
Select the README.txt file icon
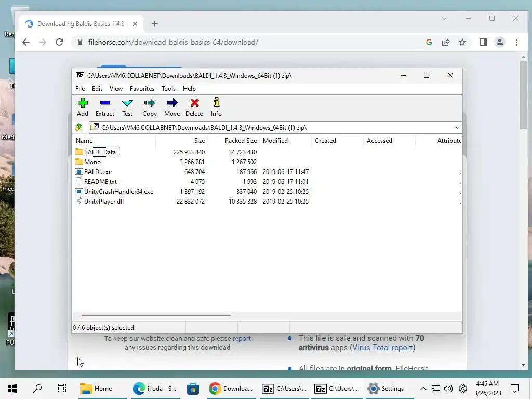(x=79, y=181)
